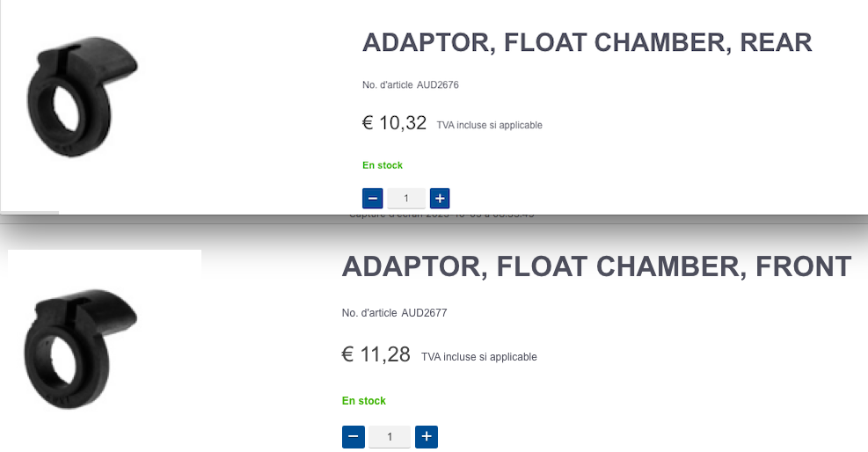
Task: Click the quantity field for article AUD2676
Action: 405,199
